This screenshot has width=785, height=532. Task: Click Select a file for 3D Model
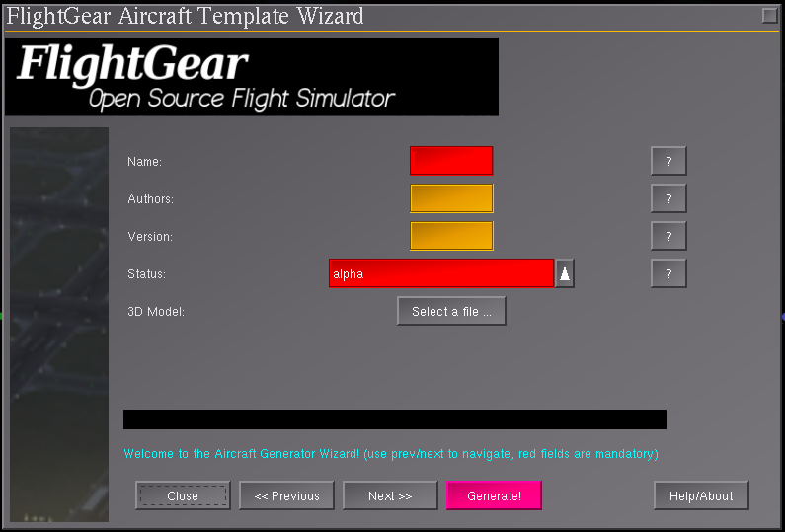451,311
